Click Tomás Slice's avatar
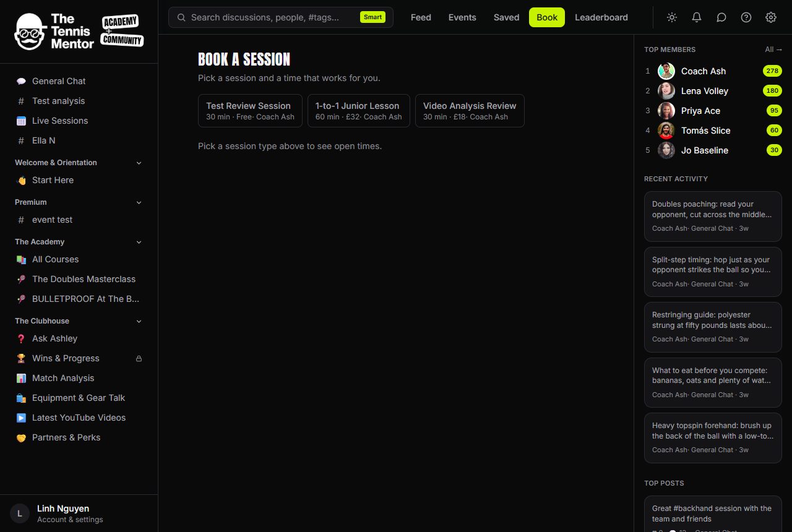 coord(666,131)
